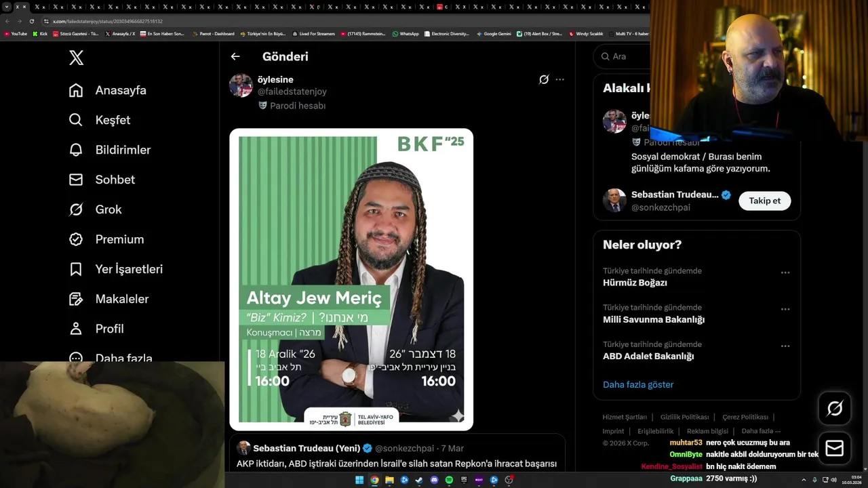This screenshot has height=488, width=868.
Task: Open the Windy: Sıcaklık bookmark
Action: [586, 33]
